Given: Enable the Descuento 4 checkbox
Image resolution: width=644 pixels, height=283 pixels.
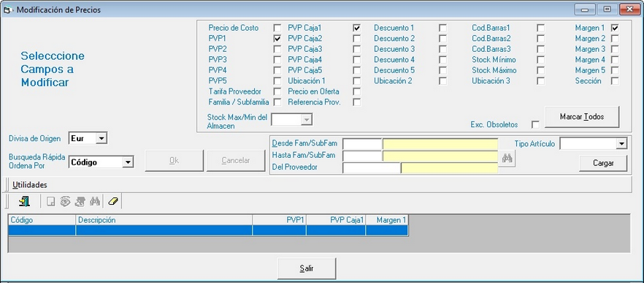Looking at the screenshot, I should (442, 60).
